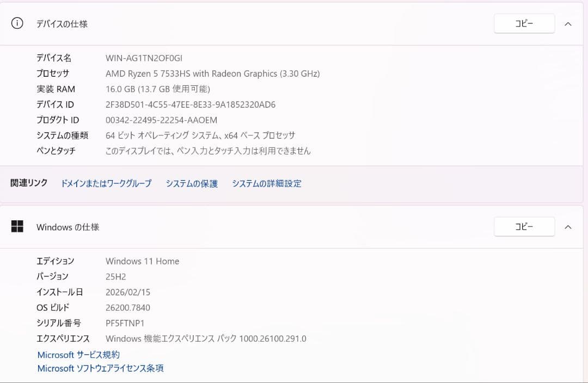
Task: Click the 関連リンク label
Action: [x=29, y=183]
